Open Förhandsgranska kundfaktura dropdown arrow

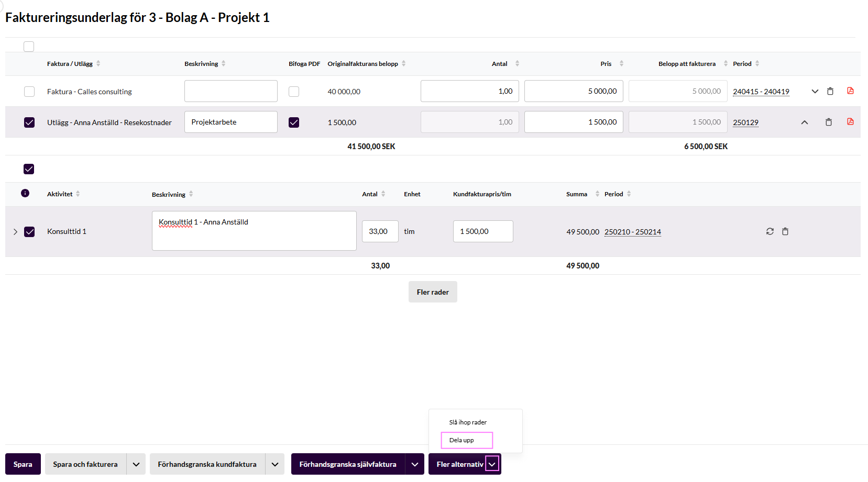point(275,464)
